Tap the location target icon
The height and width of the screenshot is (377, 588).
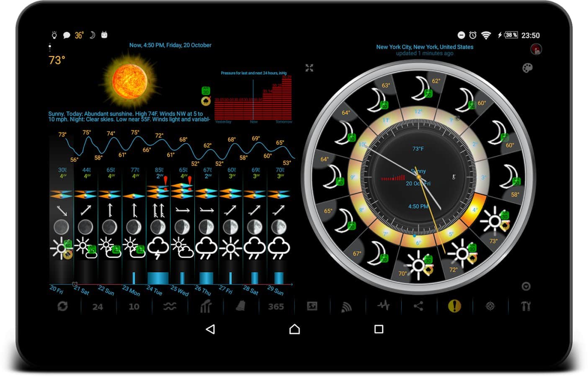[490, 307]
